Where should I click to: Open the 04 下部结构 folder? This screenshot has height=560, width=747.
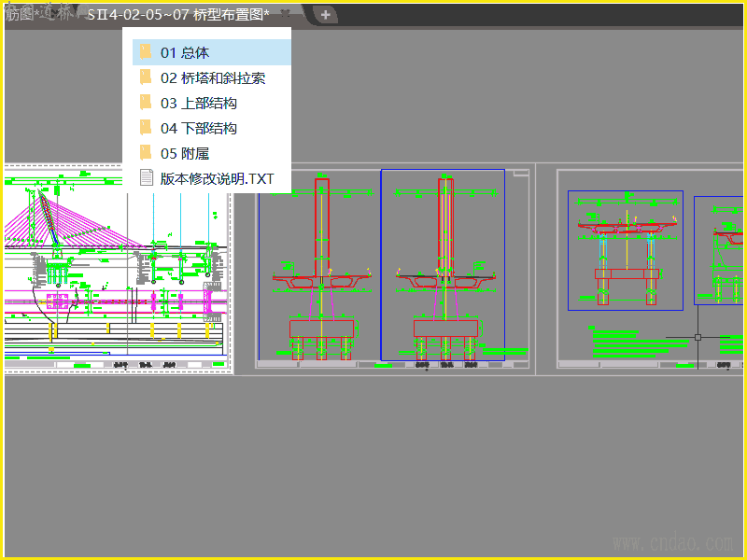click(212, 129)
